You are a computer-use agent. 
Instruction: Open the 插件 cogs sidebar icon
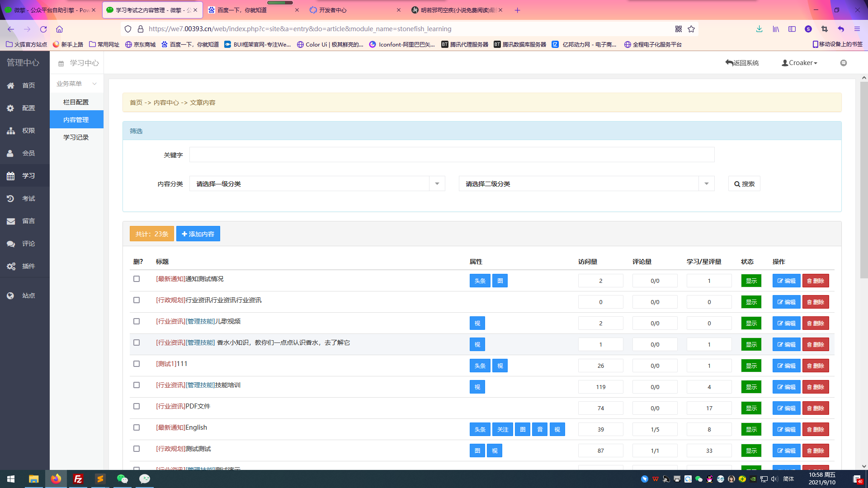pos(10,266)
